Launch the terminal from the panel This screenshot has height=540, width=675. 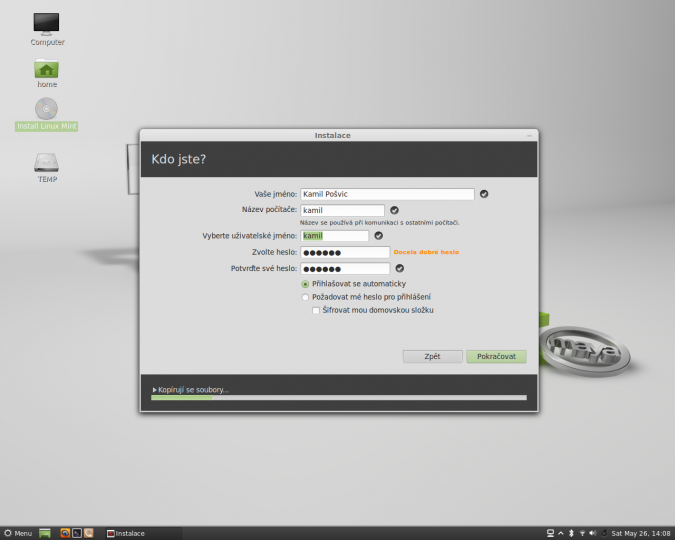click(x=77, y=533)
